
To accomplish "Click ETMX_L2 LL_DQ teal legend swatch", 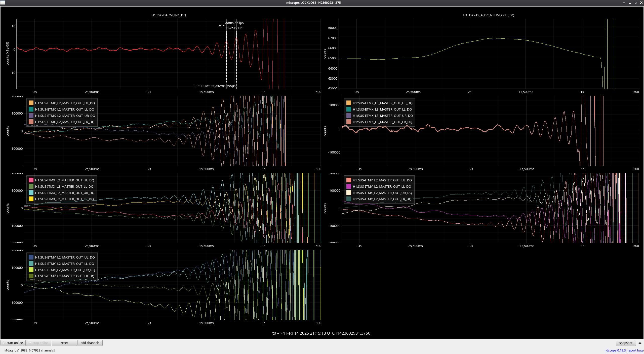I will point(31,109).
